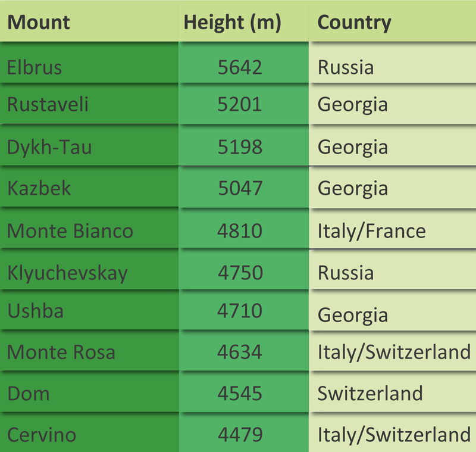Click the Country column header
The image size is (476, 452).
tap(355, 23)
